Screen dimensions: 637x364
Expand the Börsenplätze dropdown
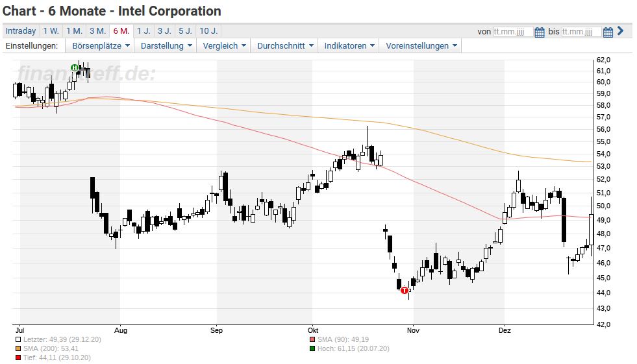101,46
